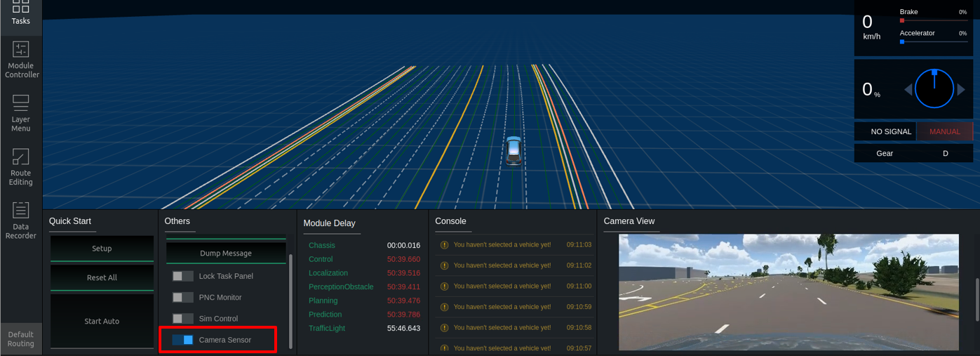
Task: Click the steering wheel angle dial
Action: click(934, 89)
